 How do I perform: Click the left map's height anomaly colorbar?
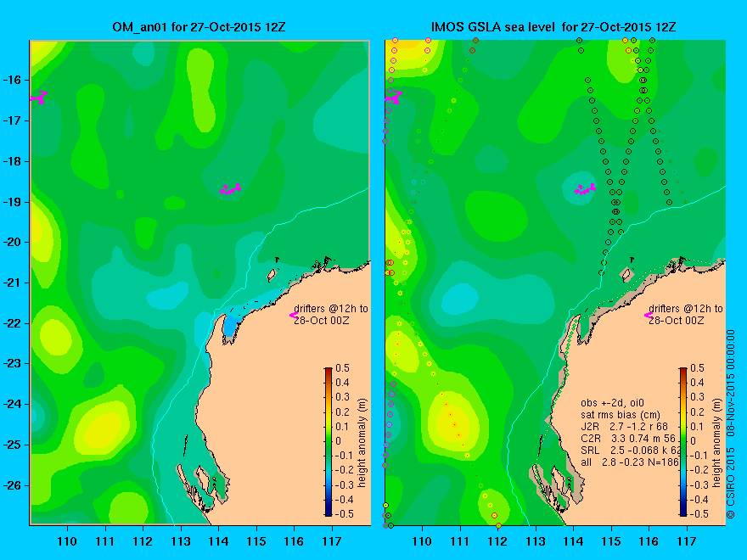[x=329, y=441]
